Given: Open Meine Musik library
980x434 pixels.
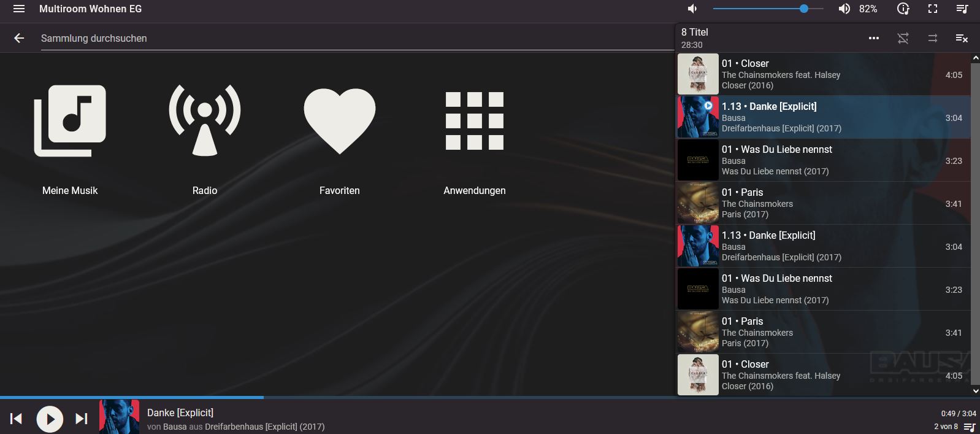Looking at the screenshot, I should point(70,120).
